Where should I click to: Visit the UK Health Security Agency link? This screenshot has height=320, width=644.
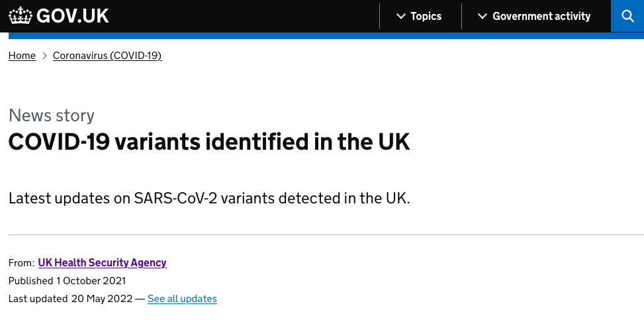click(x=103, y=262)
